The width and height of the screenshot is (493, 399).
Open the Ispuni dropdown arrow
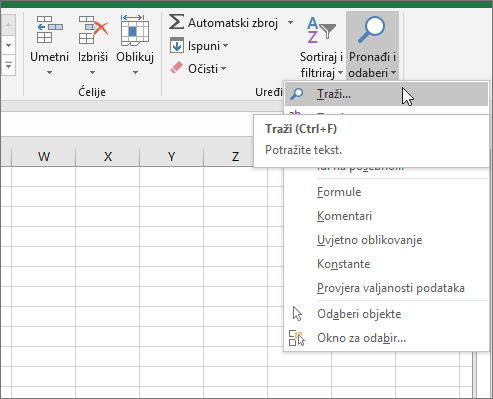[x=226, y=45]
